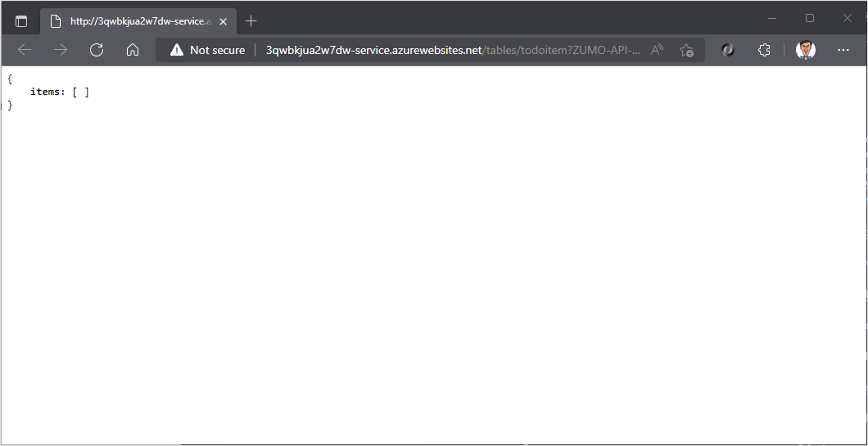The height and width of the screenshot is (446, 868).
Task: Select the 3qwbkjua2w7dw-service browser tab
Action: pos(137,21)
